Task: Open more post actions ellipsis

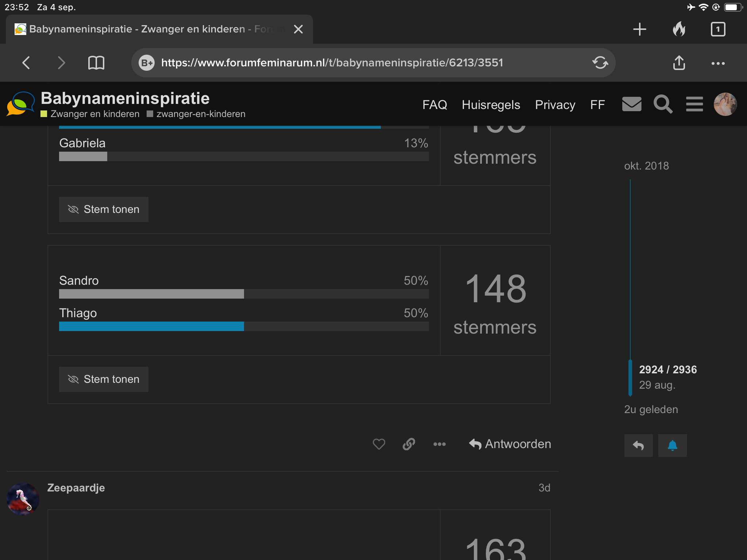Action: 439,444
